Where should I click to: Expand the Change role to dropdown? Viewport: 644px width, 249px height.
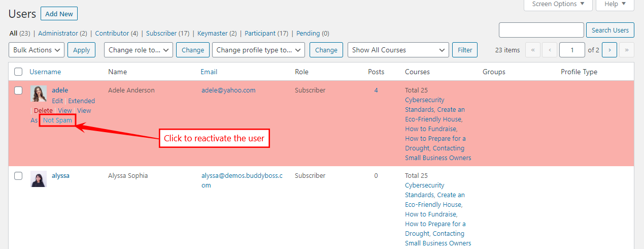pyautogui.click(x=138, y=50)
